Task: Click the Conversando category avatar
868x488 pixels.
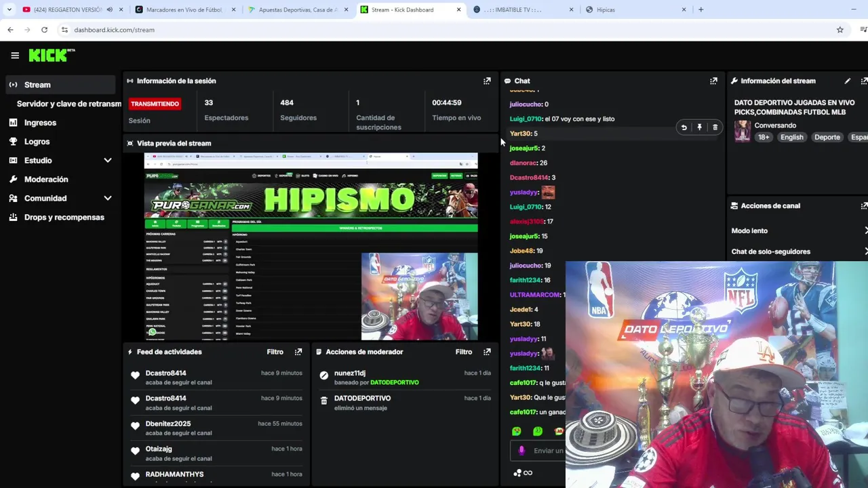Action: [743, 131]
